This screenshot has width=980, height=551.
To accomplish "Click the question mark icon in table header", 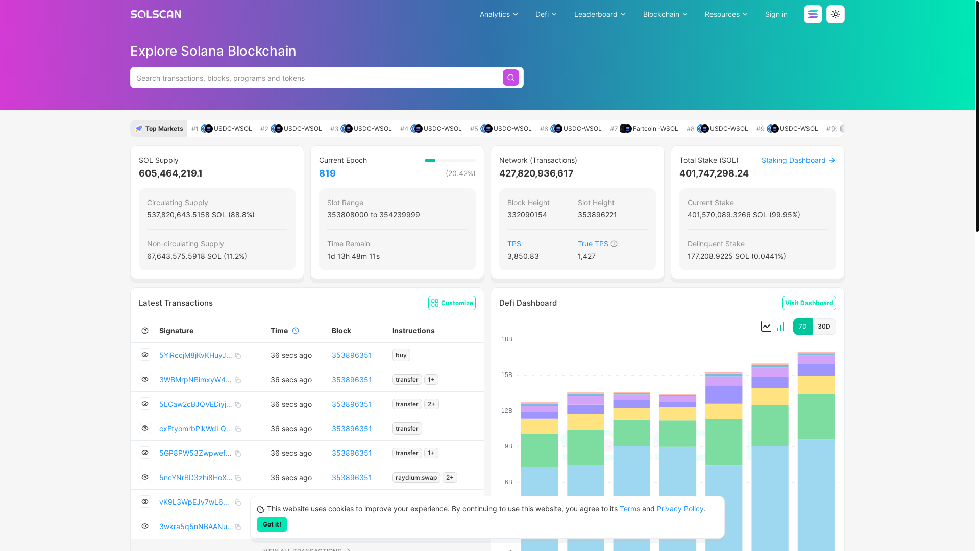I will (145, 331).
